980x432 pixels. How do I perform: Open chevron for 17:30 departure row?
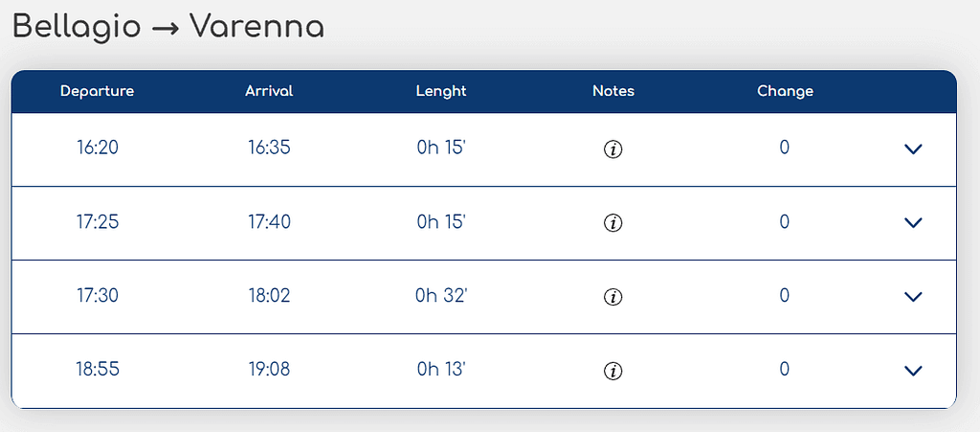pyautogui.click(x=913, y=297)
